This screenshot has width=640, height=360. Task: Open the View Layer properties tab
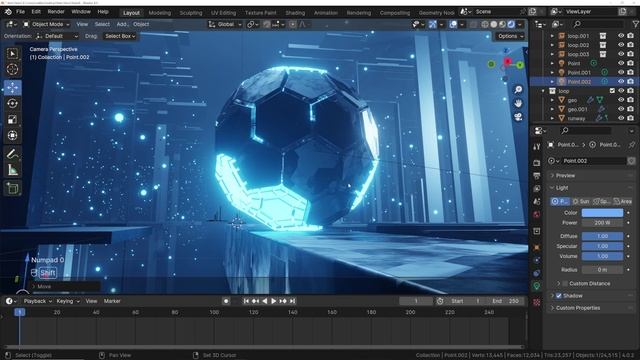(x=537, y=189)
